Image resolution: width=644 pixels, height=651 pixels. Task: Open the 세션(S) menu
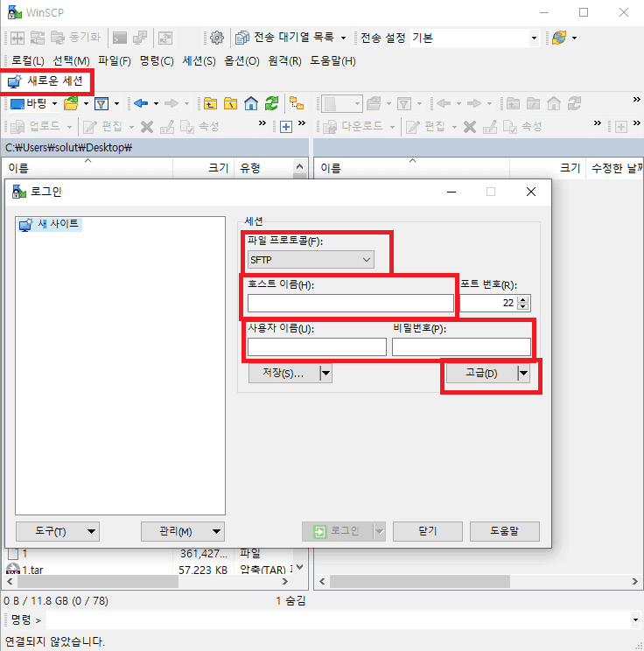pyautogui.click(x=199, y=61)
